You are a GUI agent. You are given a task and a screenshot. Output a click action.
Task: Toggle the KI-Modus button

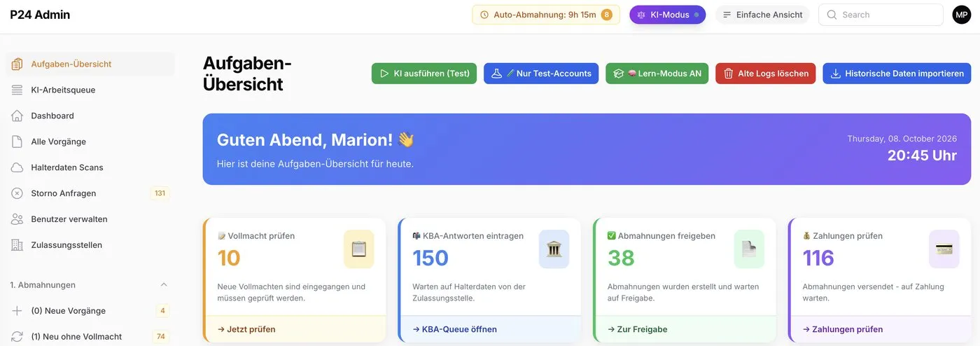[667, 15]
